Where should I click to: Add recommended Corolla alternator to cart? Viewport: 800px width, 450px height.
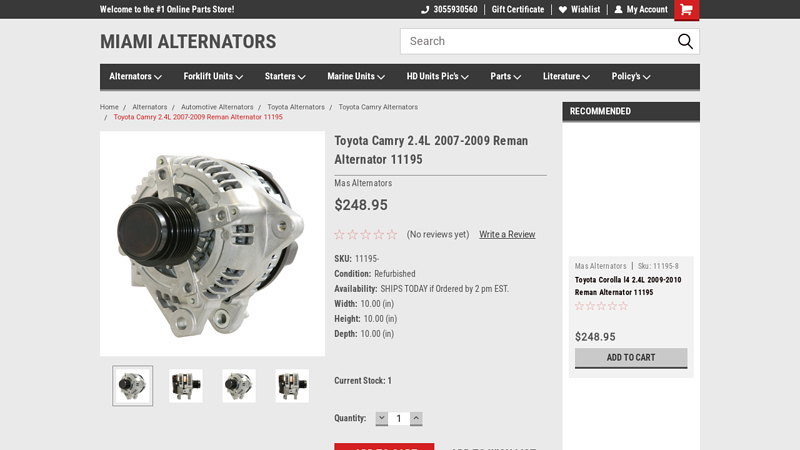point(631,358)
